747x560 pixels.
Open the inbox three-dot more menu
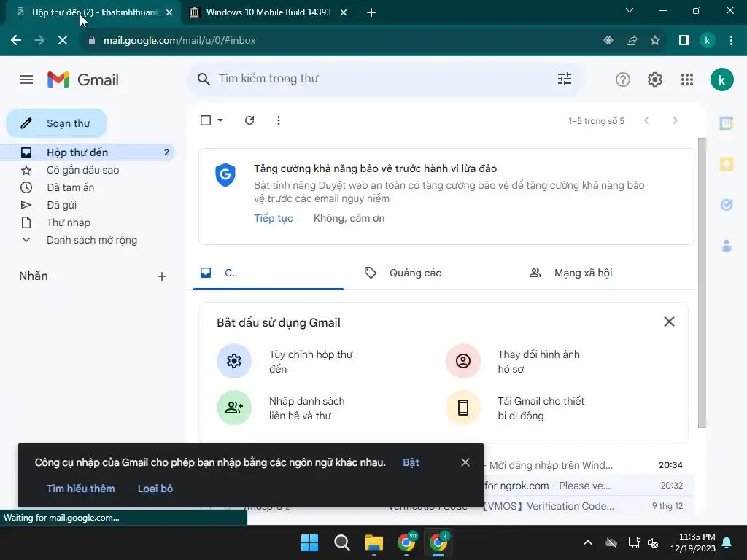coord(279,120)
